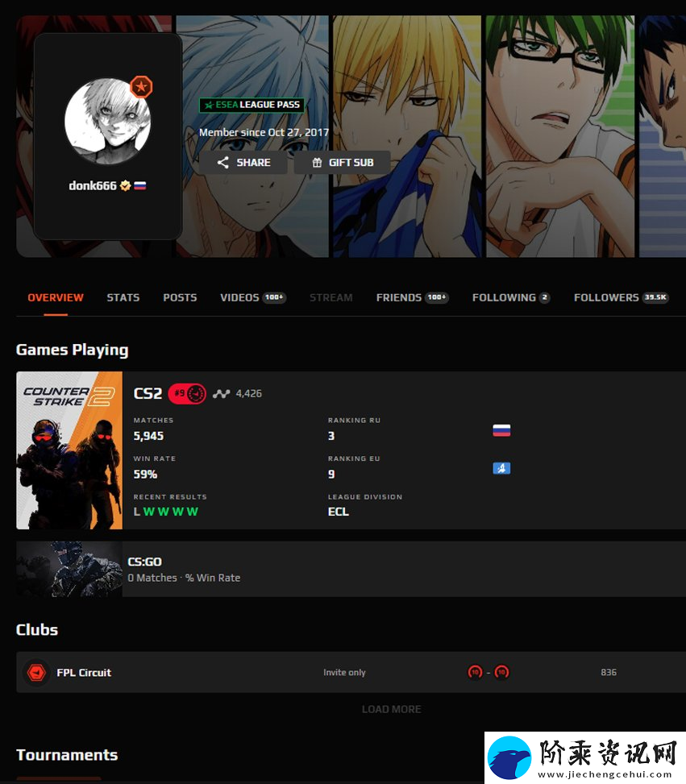The width and height of the screenshot is (686, 784).
Task: Click the Share button
Action: coord(243,163)
